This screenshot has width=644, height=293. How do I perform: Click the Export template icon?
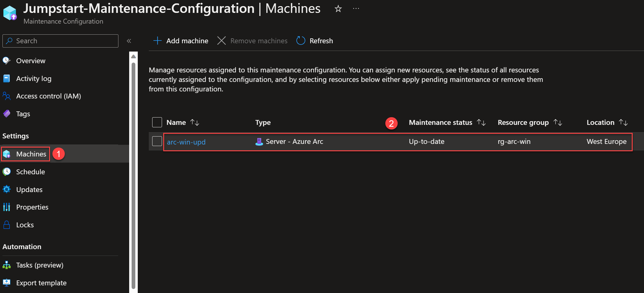[6, 283]
